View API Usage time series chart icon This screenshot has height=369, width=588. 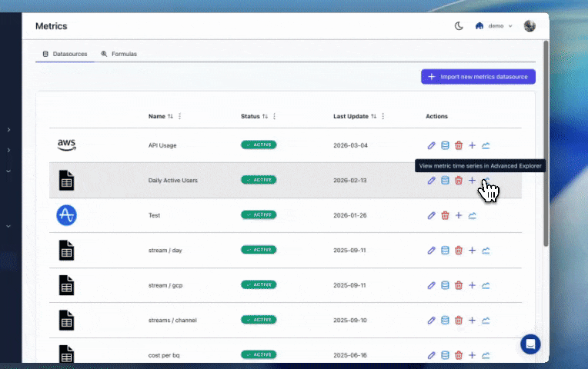click(x=486, y=145)
